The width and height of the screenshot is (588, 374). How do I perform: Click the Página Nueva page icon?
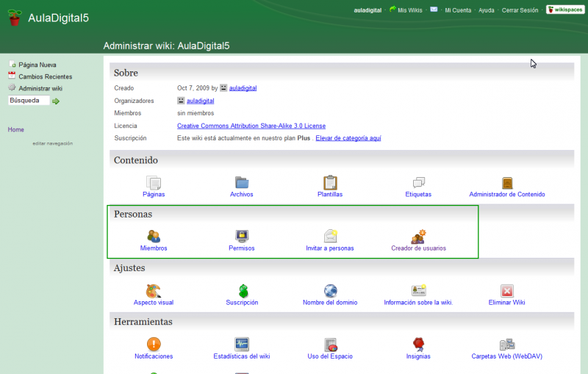pyautogui.click(x=12, y=64)
